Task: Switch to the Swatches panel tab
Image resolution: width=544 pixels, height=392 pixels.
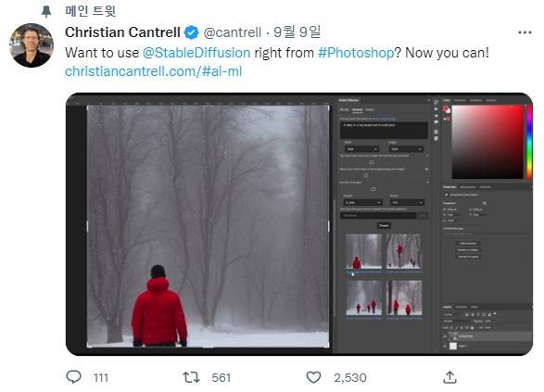Action: 460,100
